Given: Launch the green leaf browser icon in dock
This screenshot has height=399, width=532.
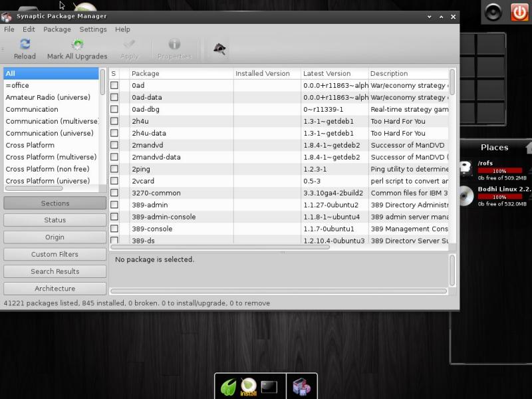Looking at the screenshot, I should tap(228, 387).
